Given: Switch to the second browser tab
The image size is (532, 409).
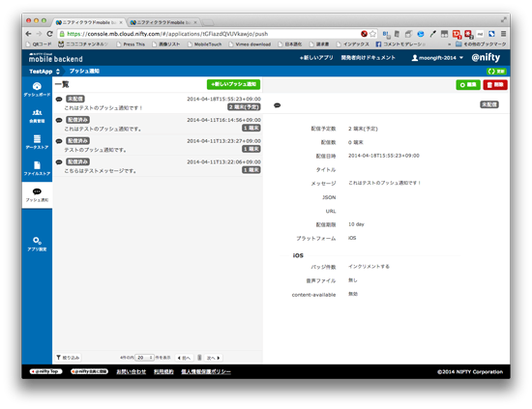Looking at the screenshot, I should click(x=163, y=22).
